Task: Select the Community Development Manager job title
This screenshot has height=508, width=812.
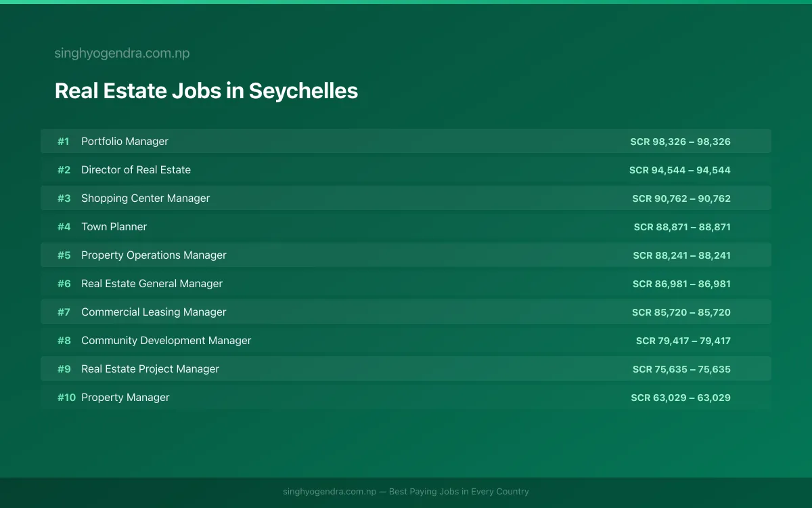Action: [166, 341]
